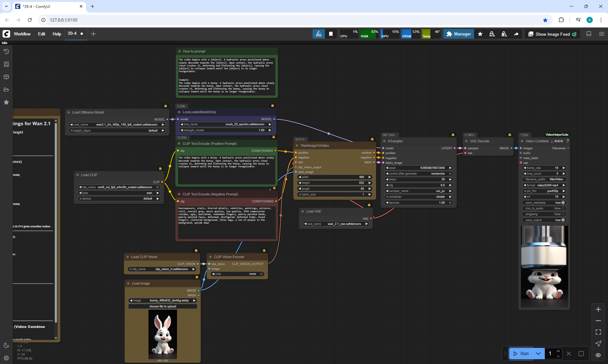This screenshot has width=608, height=364.
Task: Click the Manager button
Action: coord(459,34)
